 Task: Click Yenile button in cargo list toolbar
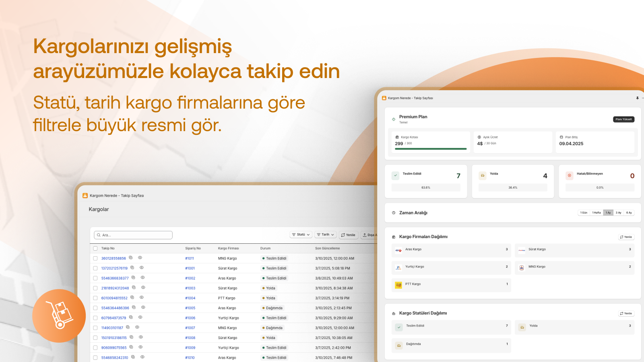(348, 235)
